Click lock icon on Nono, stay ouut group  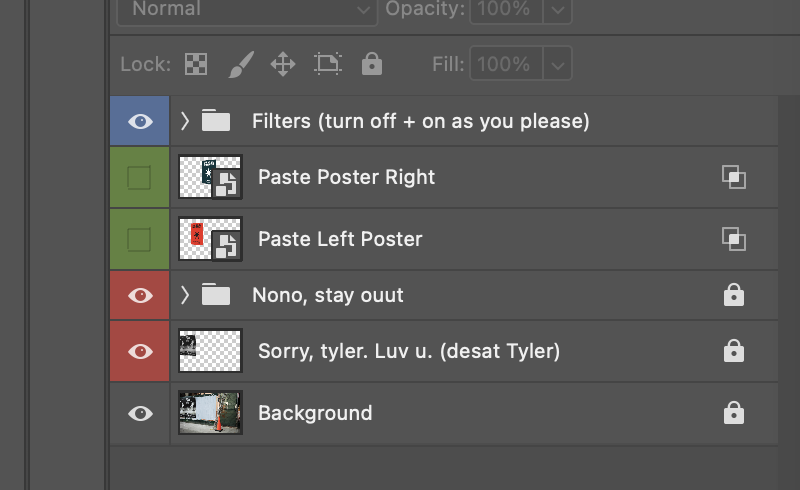pos(733,295)
